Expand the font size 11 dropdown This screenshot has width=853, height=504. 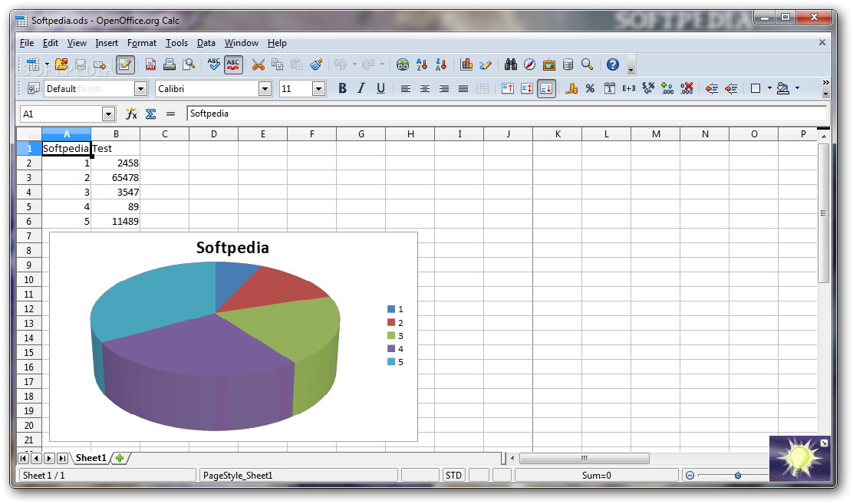coord(319,88)
